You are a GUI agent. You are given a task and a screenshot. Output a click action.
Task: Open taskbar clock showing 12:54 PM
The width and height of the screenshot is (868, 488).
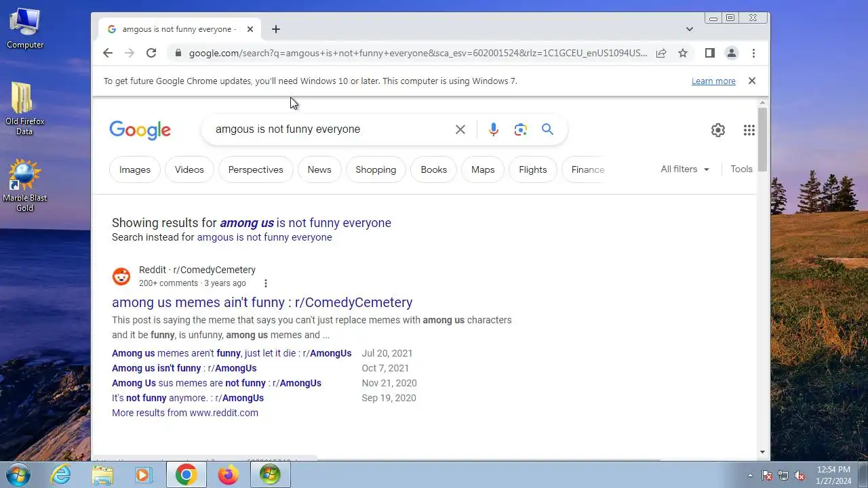point(833,475)
